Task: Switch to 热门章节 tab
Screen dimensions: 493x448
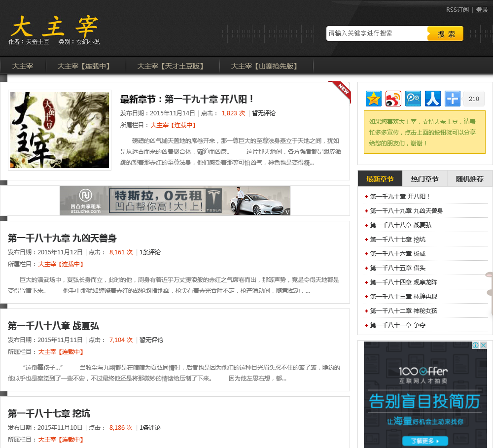Action: pos(425,179)
